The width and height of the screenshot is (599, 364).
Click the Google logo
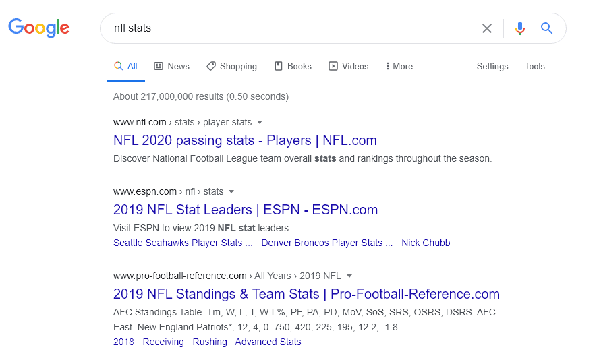pos(38,28)
